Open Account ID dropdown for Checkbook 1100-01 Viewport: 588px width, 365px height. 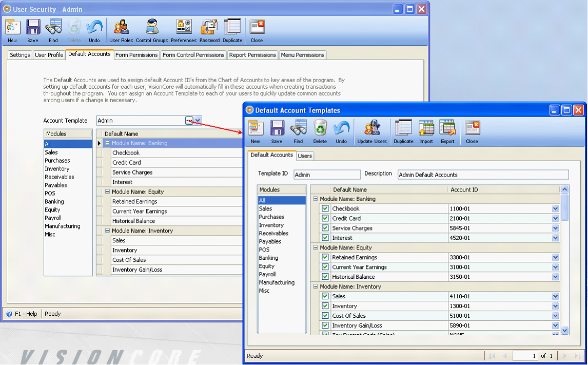[555, 208]
